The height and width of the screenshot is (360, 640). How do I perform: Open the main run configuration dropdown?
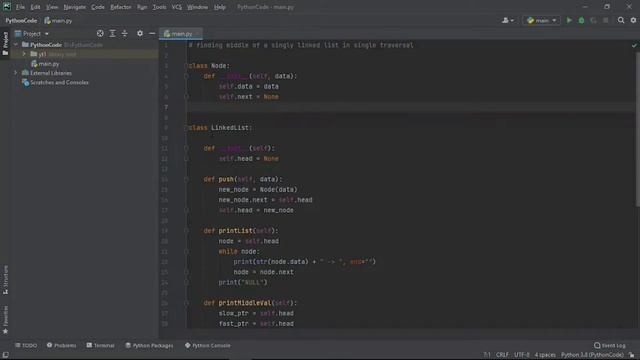click(542, 20)
